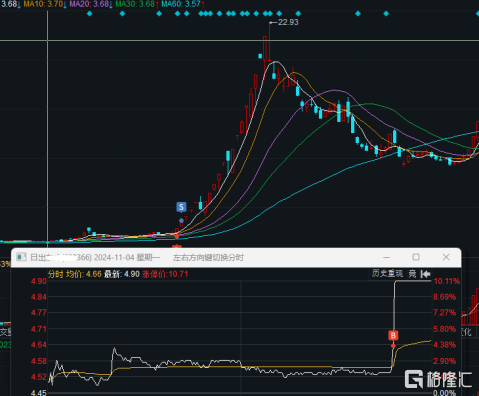Select the MA60: 3.57 indicator label
This screenshot has height=396, width=479.
pyautogui.click(x=181, y=4)
